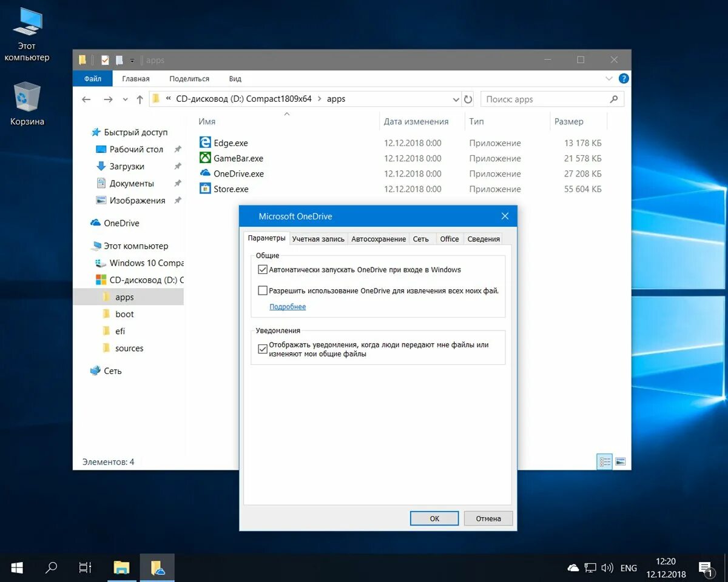Click the OK button in OneDrive dialog

pyautogui.click(x=434, y=518)
